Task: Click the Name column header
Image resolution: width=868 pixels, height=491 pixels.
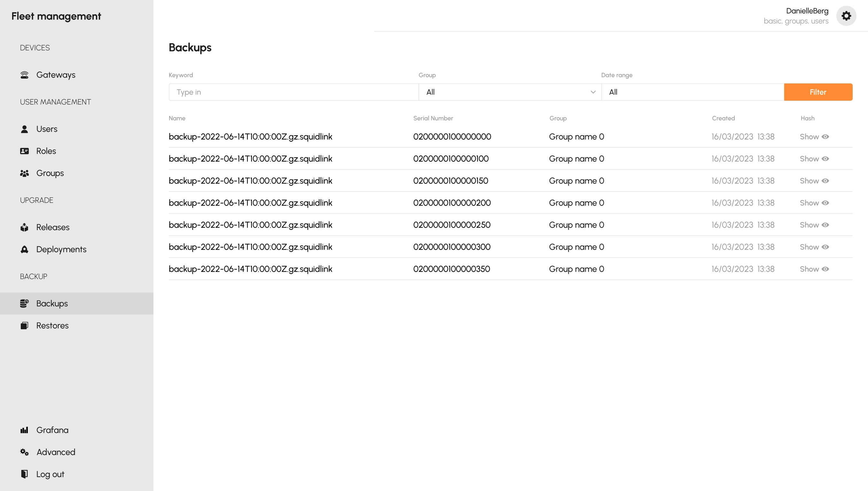Action: 177,118
